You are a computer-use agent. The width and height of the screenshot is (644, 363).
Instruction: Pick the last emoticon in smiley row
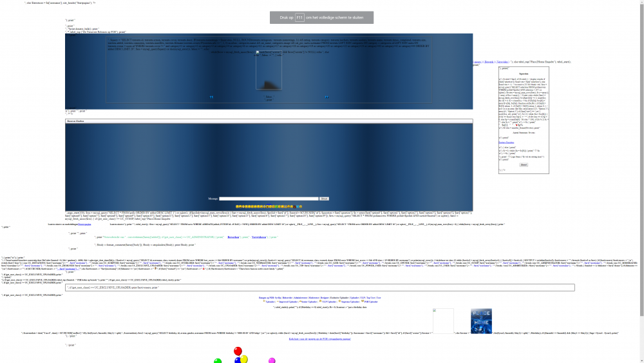(301, 206)
